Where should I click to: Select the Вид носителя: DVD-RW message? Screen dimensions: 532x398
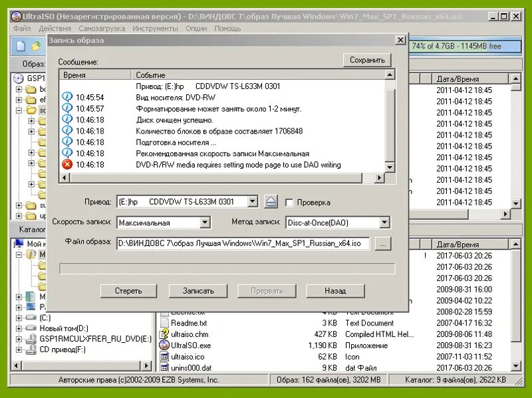(x=222, y=97)
